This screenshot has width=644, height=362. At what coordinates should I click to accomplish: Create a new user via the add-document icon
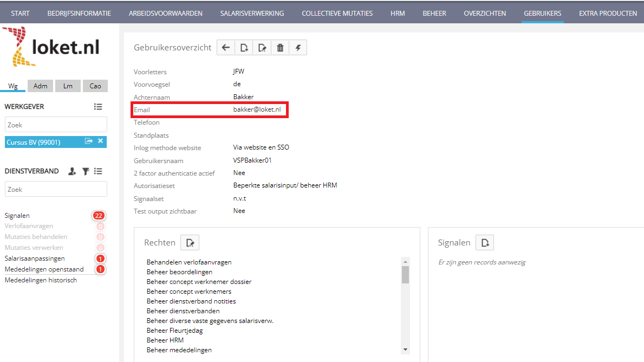click(x=244, y=47)
